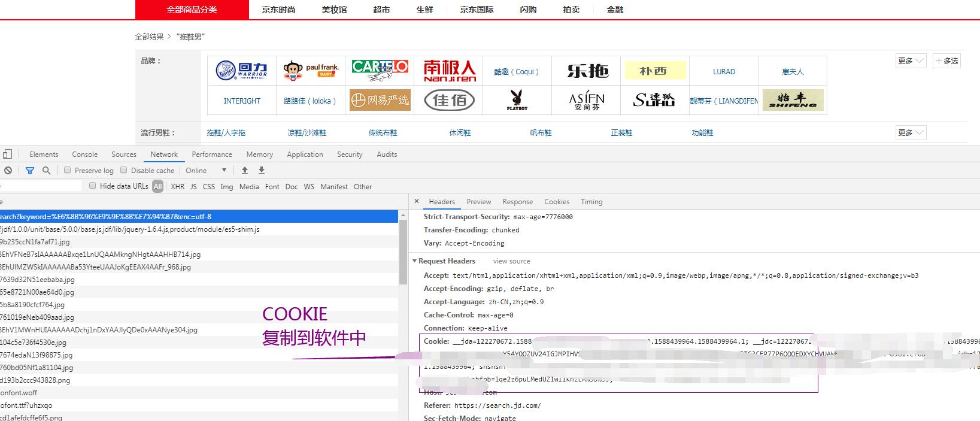The image size is (980, 421).
Task: Toggle the device toolbar icon in DevTools
Action: (7, 155)
